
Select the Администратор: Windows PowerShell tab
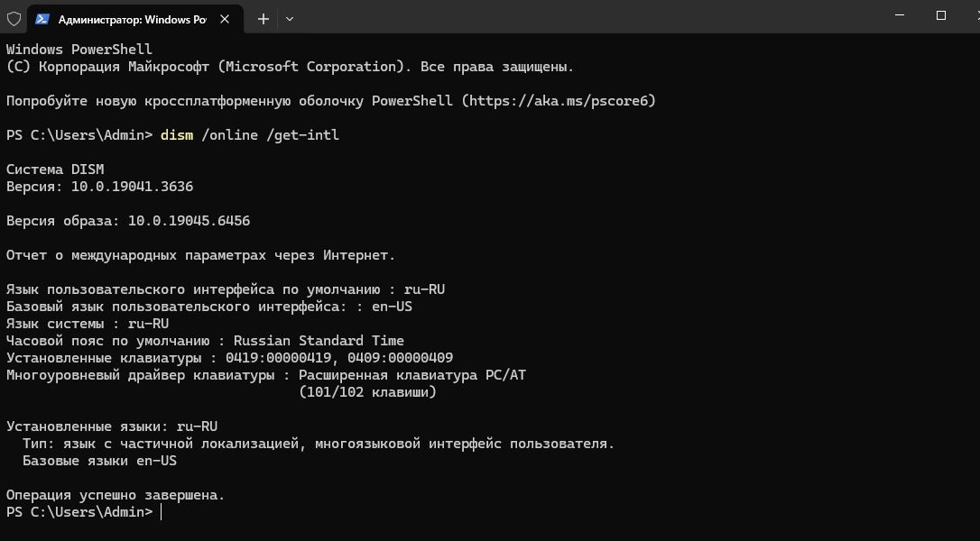132,19
